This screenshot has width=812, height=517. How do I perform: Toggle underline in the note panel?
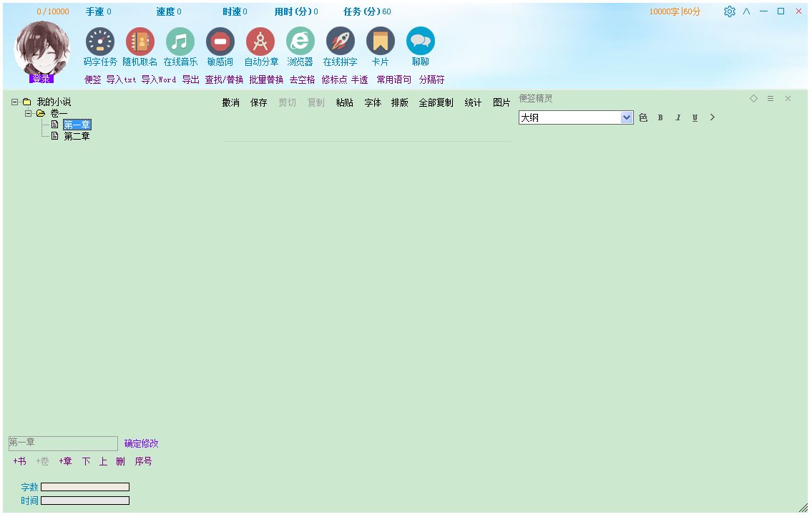695,117
